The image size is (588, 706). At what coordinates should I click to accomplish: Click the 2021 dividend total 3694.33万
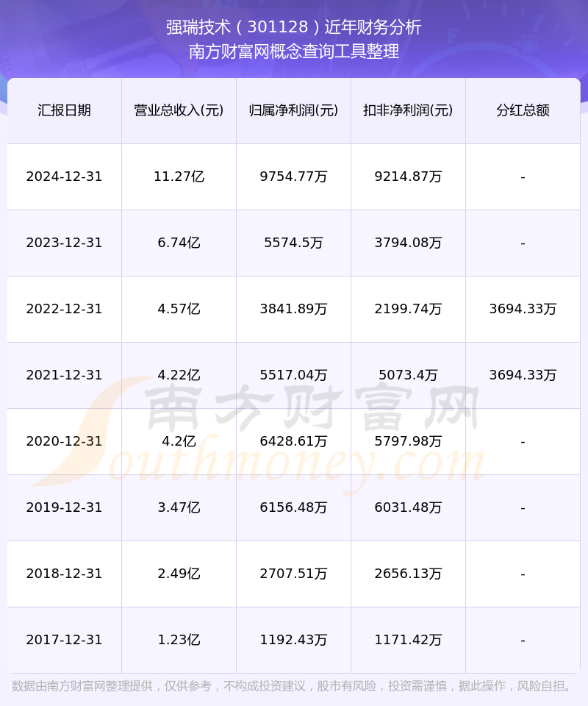point(523,375)
